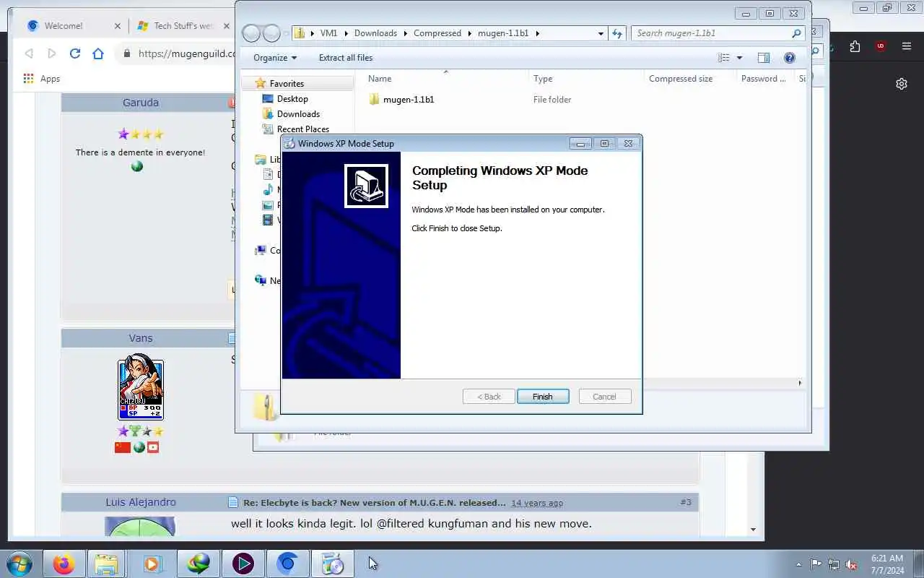Click the mugenguild URL address field
Image resolution: width=924 pixels, height=578 pixels.
click(x=186, y=53)
